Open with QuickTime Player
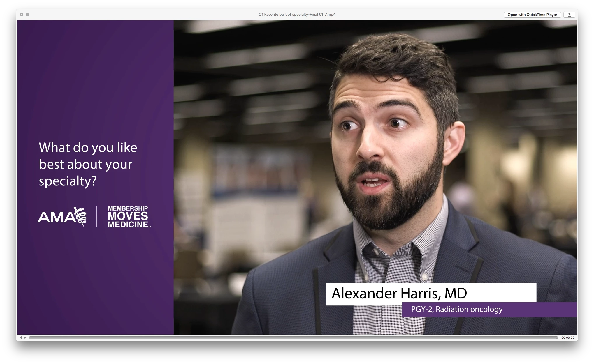594x364 pixels. pyautogui.click(x=532, y=15)
